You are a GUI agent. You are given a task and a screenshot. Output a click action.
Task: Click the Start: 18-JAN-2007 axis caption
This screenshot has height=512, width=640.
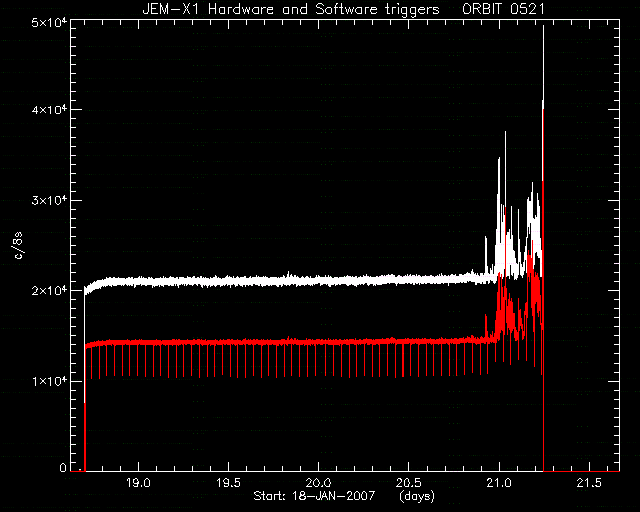click(314, 496)
